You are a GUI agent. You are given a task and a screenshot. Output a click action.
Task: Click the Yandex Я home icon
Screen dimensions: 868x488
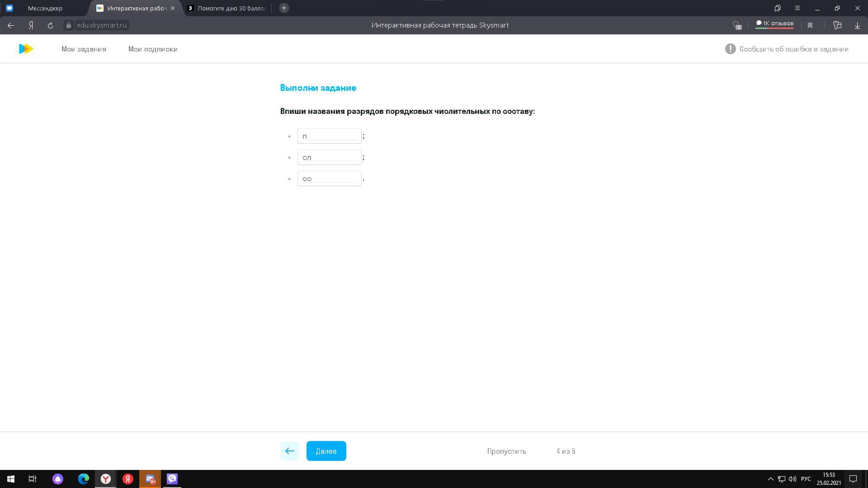pos(31,25)
